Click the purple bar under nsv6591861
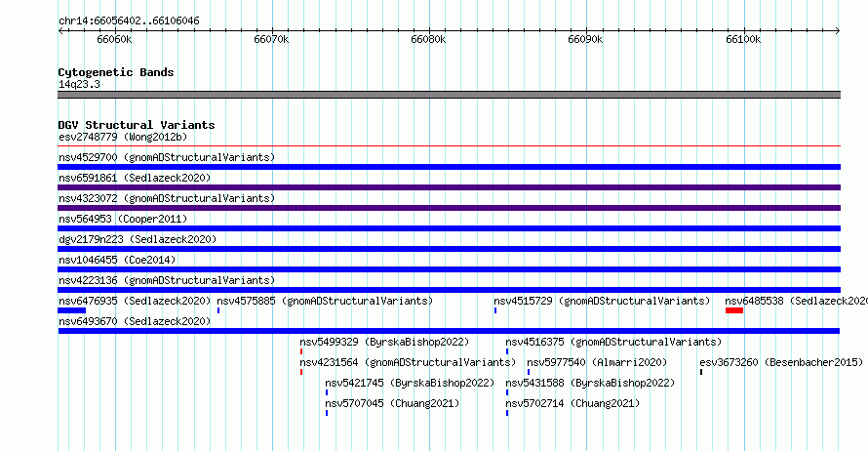The width and height of the screenshot is (868, 451). point(449,187)
